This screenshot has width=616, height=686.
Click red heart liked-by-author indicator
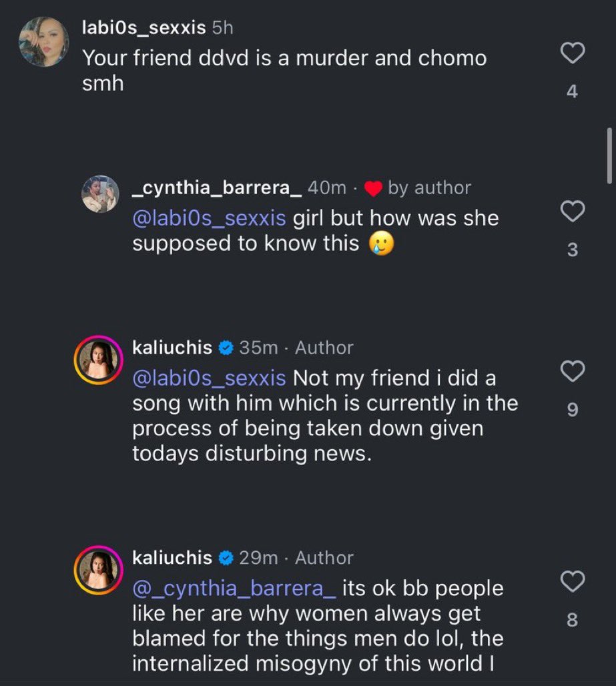coord(373,189)
